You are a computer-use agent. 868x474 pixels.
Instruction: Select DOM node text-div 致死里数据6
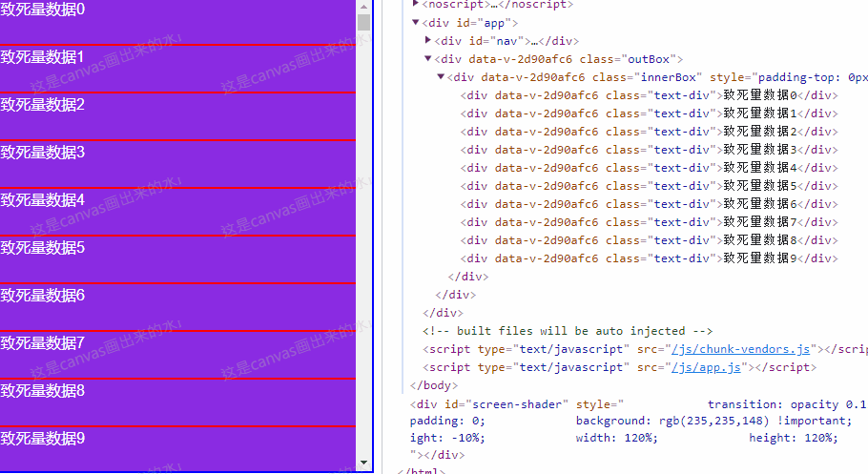pyautogui.click(x=649, y=204)
